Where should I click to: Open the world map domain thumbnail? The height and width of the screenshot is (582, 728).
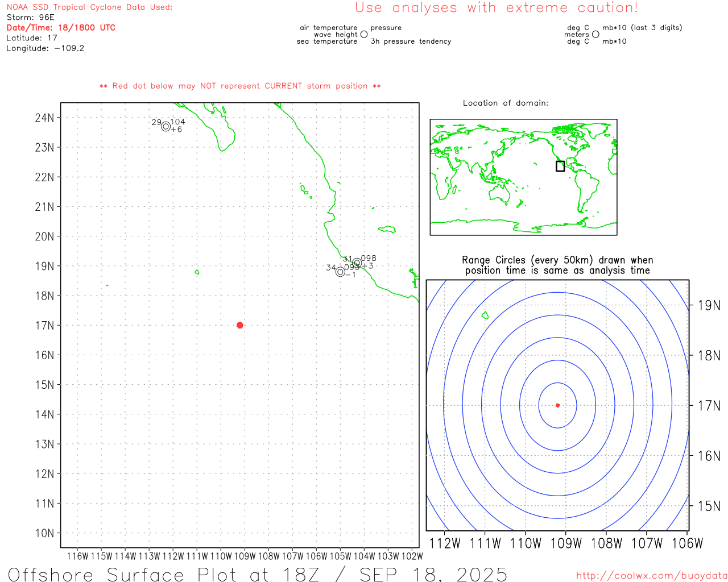click(523, 177)
